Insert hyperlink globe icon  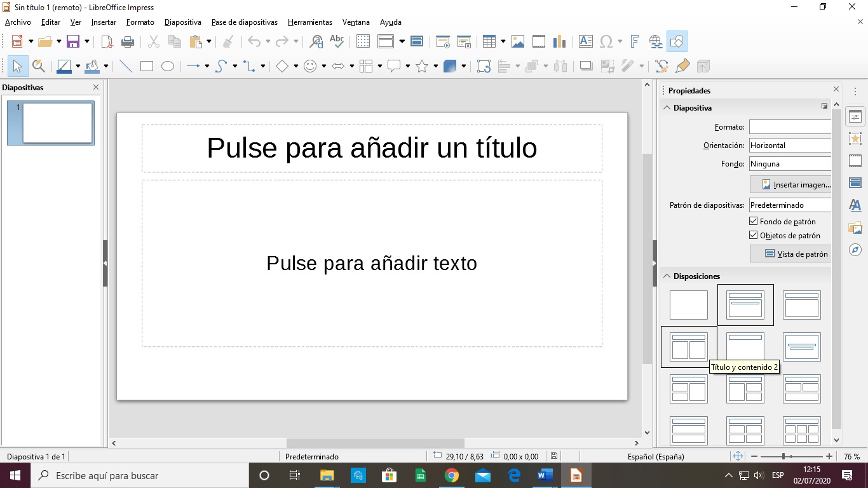(x=656, y=42)
